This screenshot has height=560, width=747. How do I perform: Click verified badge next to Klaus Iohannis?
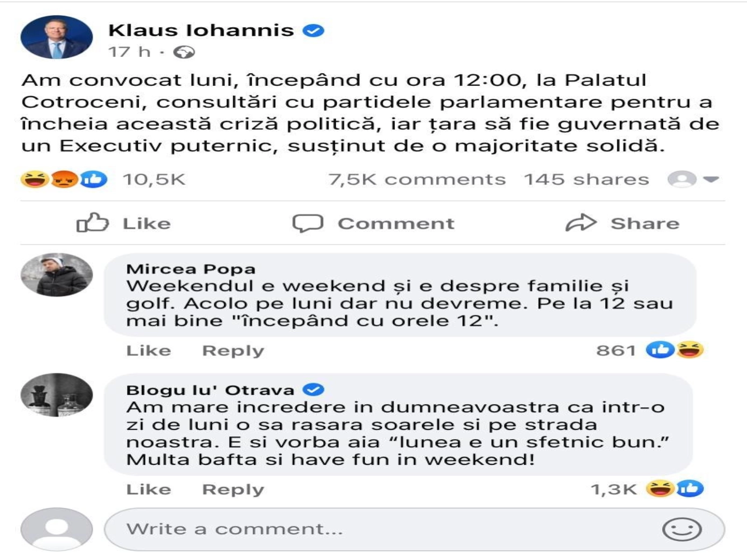313,31
